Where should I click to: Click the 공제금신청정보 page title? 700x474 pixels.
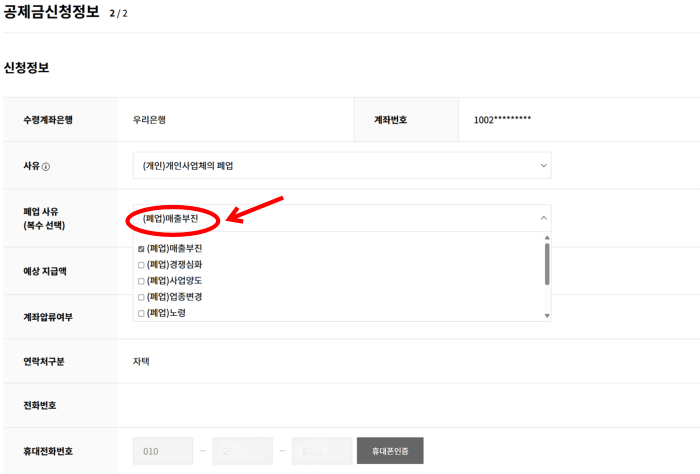[51, 11]
